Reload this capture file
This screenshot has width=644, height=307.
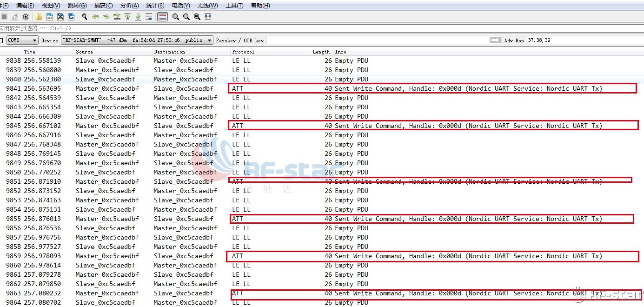(x=71, y=17)
